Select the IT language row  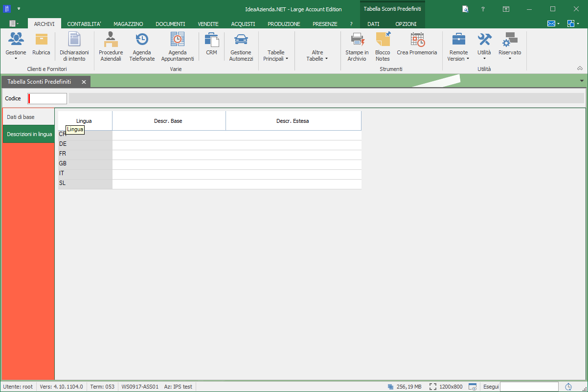coord(210,174)
